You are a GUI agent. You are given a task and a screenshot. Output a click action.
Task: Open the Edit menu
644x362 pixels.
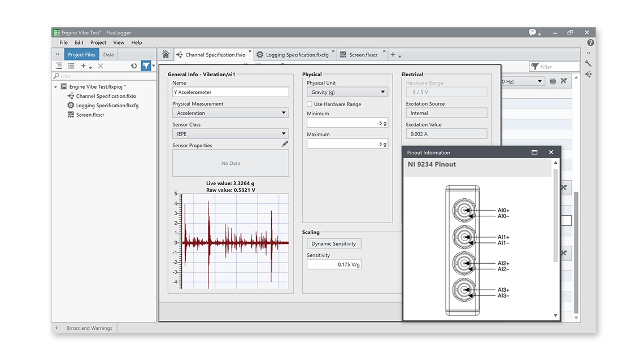pyautogui.click(x=79, y=43)
